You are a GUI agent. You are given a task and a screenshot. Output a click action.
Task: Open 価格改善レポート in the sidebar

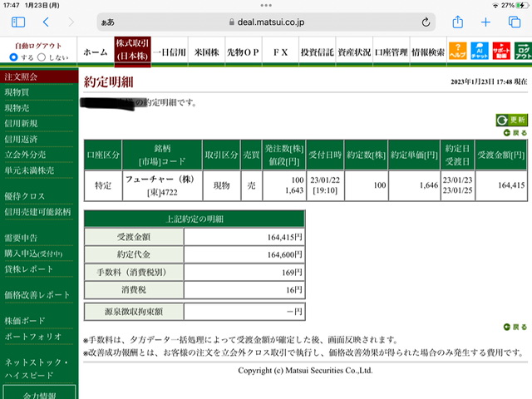37,295
